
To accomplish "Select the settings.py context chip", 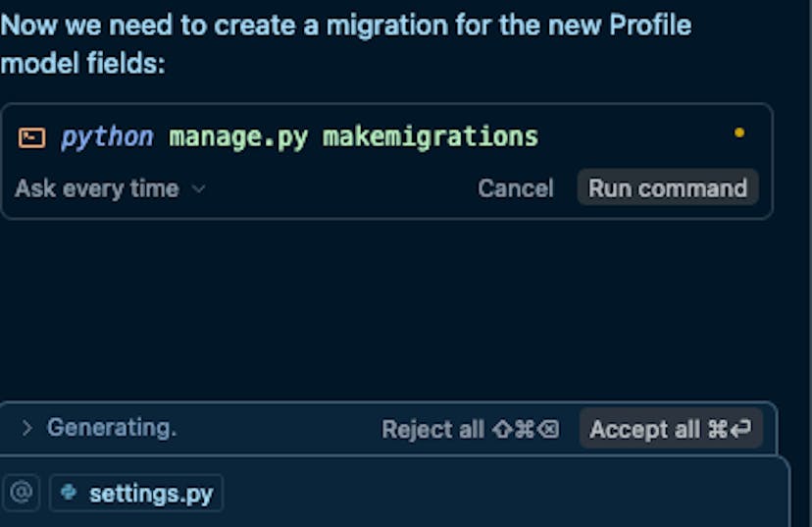I will 137,494.
